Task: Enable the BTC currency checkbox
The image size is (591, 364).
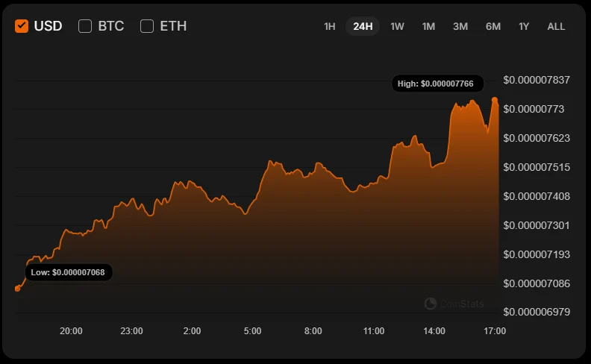Action: [x=85, y=26]
